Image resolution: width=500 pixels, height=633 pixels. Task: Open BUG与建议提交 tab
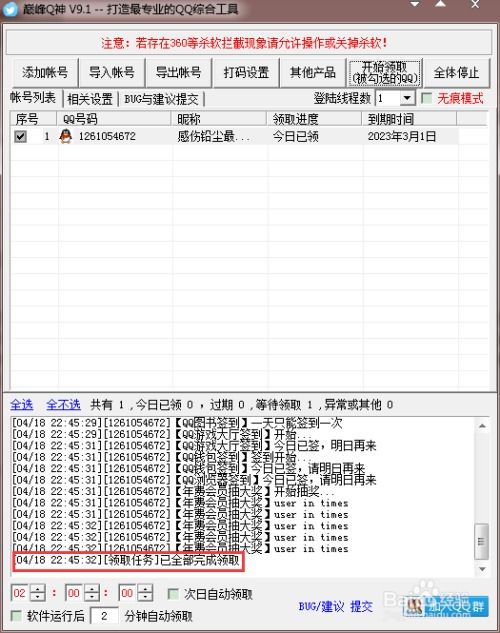(x=161, y=99)
